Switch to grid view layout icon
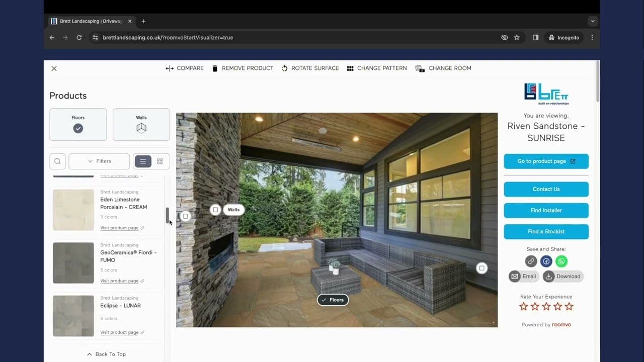644x362 pixels. (160, 161)
